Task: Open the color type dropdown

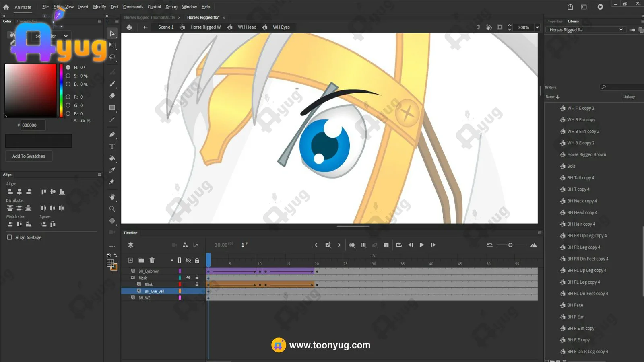Action: tap(66, 36)
